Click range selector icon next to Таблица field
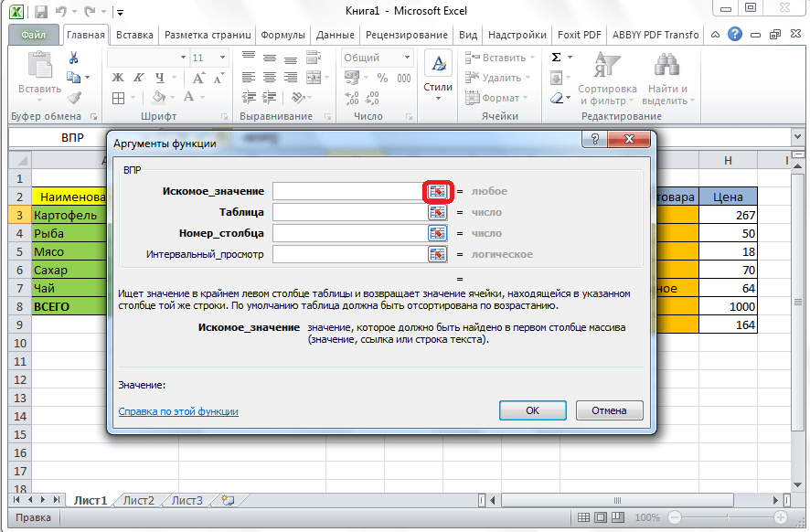The image size is (810, 532). tap(438, 212)
